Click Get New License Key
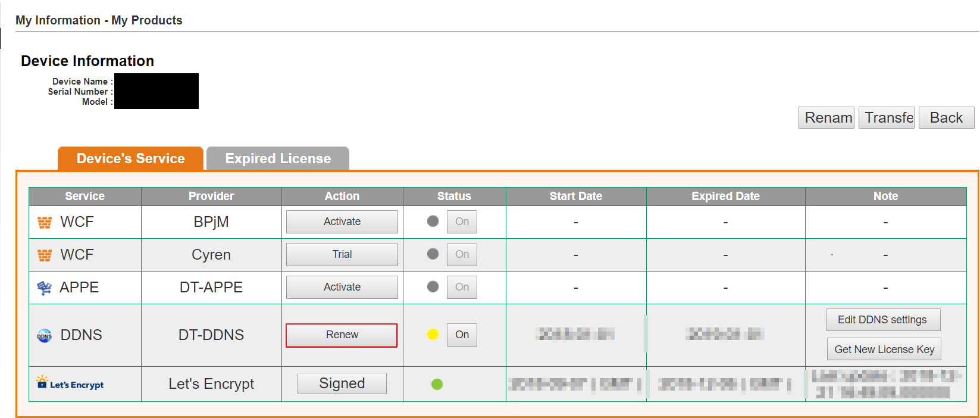This screenshot has width=980, height=418. 884,350
